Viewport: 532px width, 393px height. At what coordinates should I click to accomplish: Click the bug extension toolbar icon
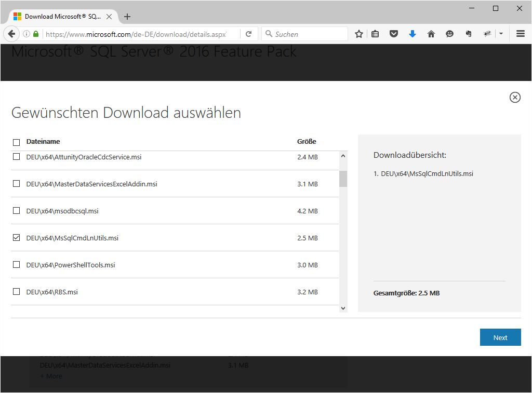[487, 34]
